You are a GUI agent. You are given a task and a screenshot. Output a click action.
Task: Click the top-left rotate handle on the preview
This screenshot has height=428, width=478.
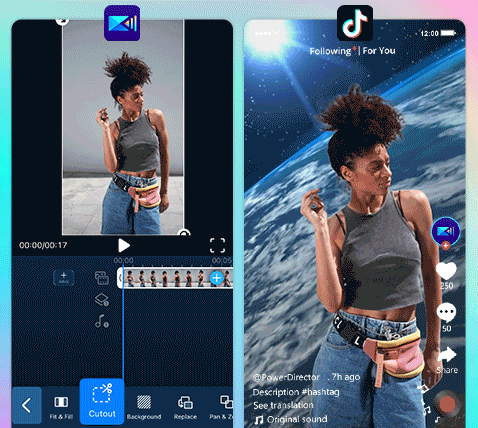62,21
